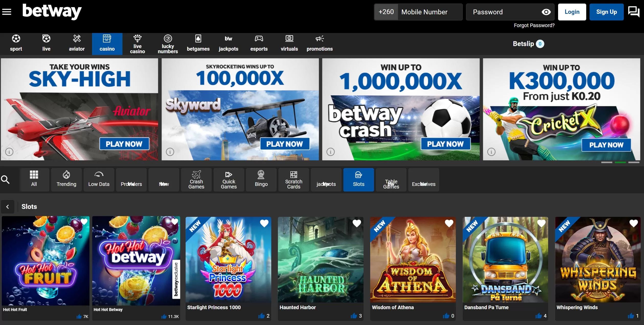Open the +260 country code selector
The width and height of the screenshot is (644, 325).
pyautogui.click(x=386, y=12)
